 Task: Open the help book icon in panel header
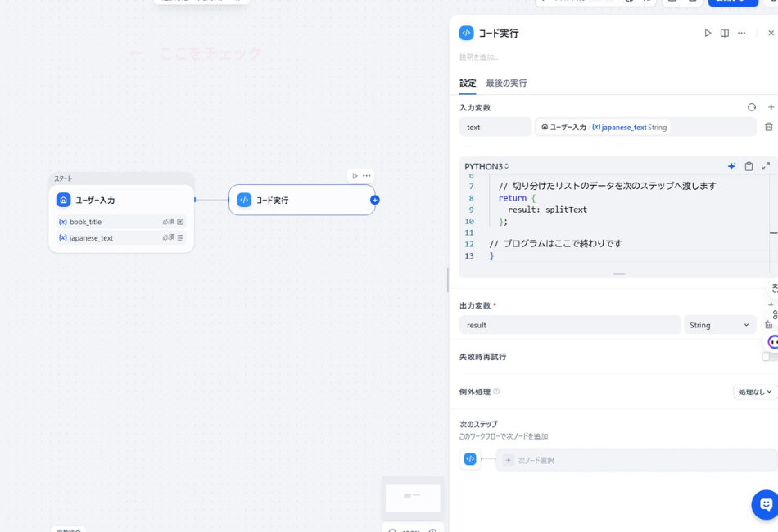click(x=725, y=34)
